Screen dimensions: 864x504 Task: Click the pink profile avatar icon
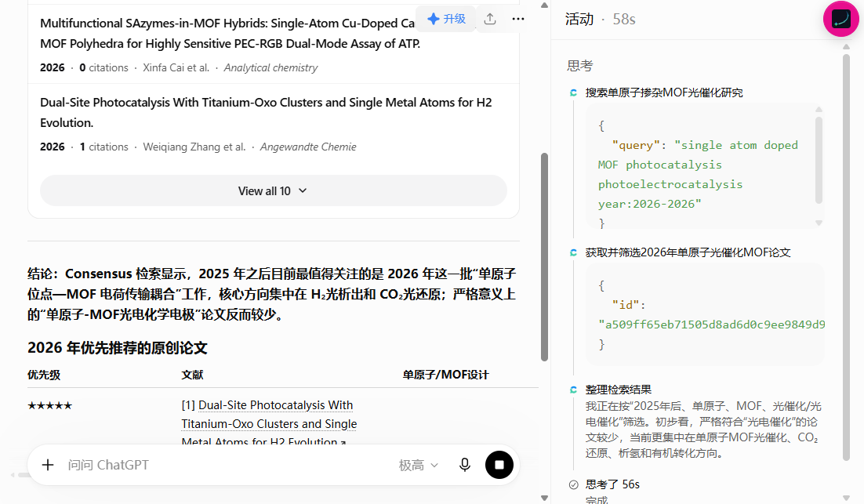coord(840,20)
